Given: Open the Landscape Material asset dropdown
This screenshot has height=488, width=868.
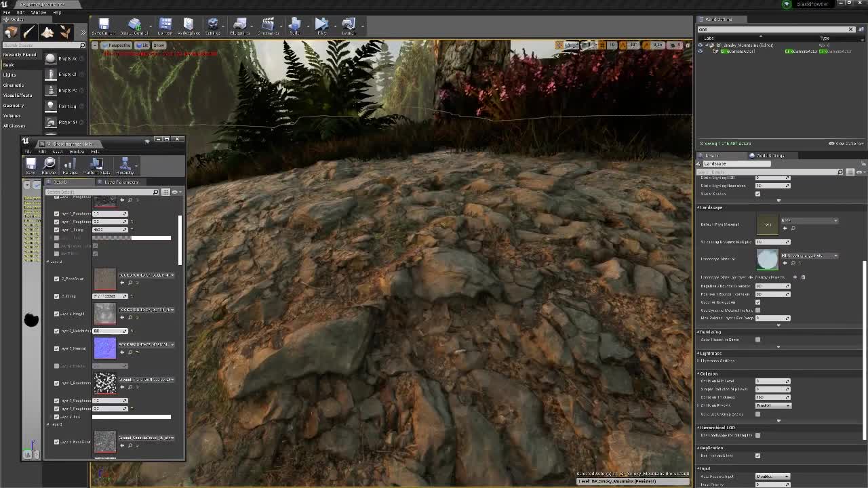Looking at the screenshot, I should (810, 256).
